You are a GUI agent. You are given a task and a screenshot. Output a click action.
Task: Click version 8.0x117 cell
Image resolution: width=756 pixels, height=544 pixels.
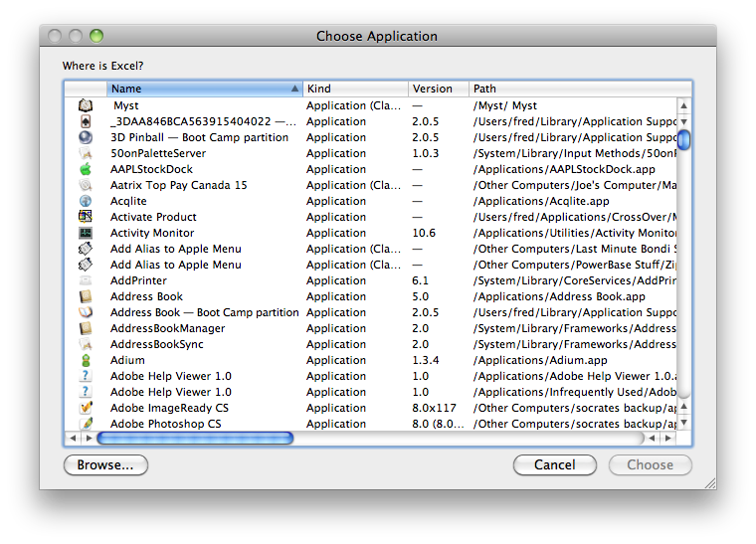coord(434,408)
